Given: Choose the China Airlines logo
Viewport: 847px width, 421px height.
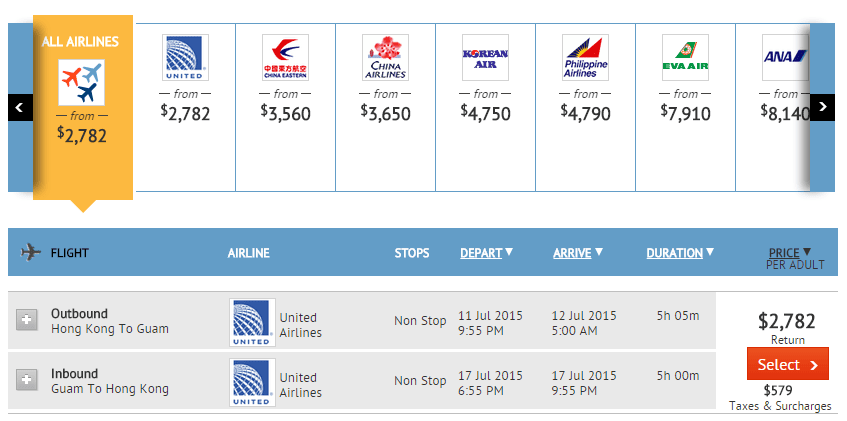Looking at the screenshot, I should [x=385, y=58].
